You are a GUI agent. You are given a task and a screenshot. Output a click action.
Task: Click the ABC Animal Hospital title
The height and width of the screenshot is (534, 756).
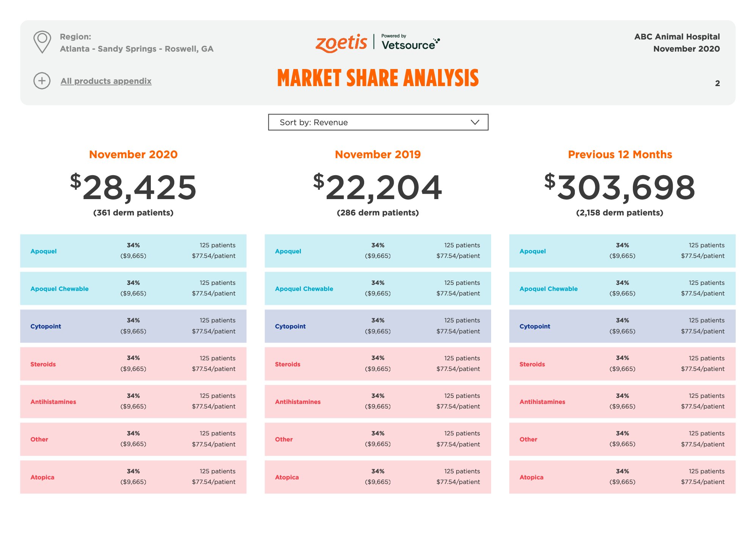(x=677, y=37)
